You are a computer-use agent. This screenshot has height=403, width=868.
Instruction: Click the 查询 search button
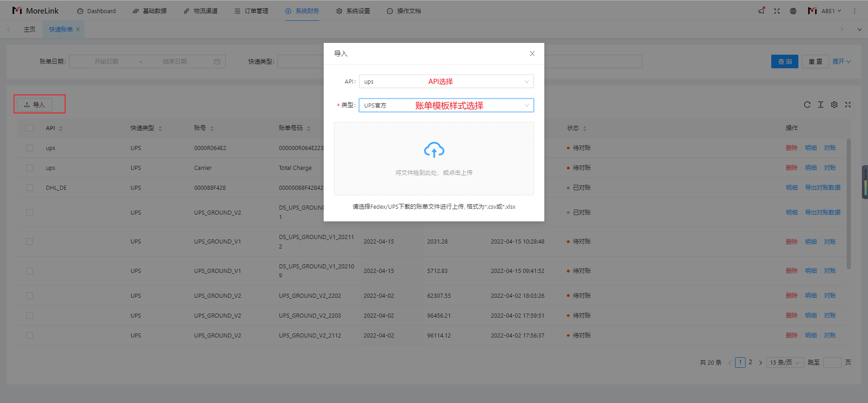click(784, 62)
